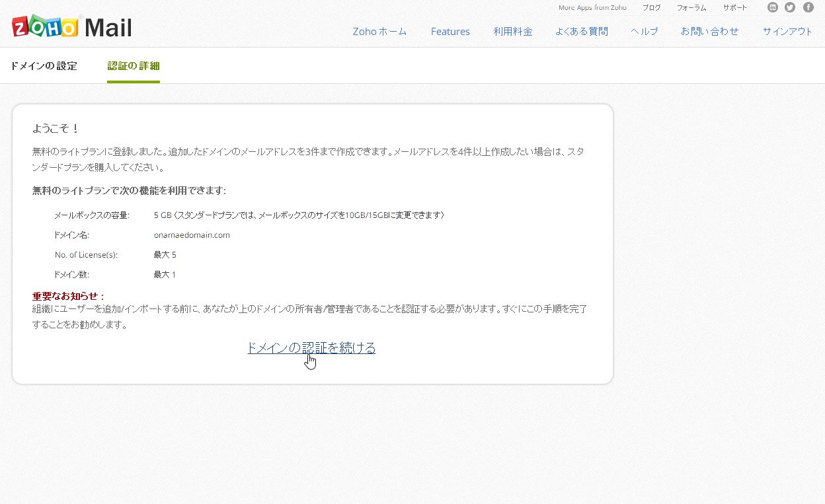Select the 認証の詳細 tab

click(x=134, y=66)
